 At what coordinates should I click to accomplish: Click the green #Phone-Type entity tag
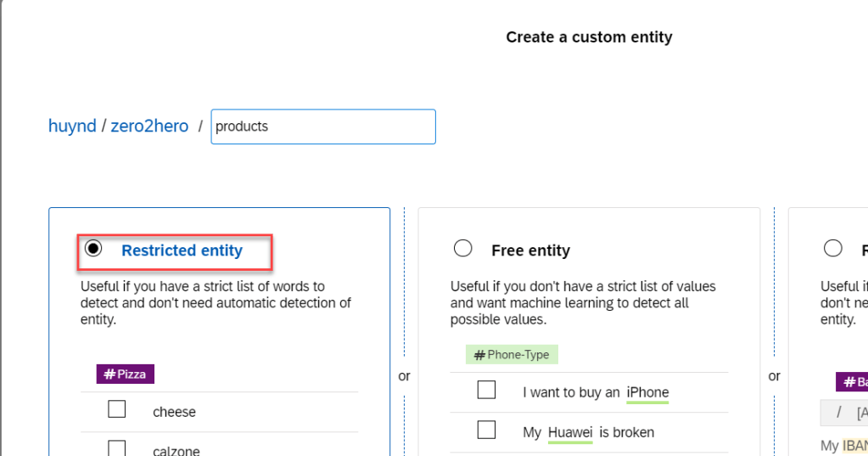coord(512,354)
